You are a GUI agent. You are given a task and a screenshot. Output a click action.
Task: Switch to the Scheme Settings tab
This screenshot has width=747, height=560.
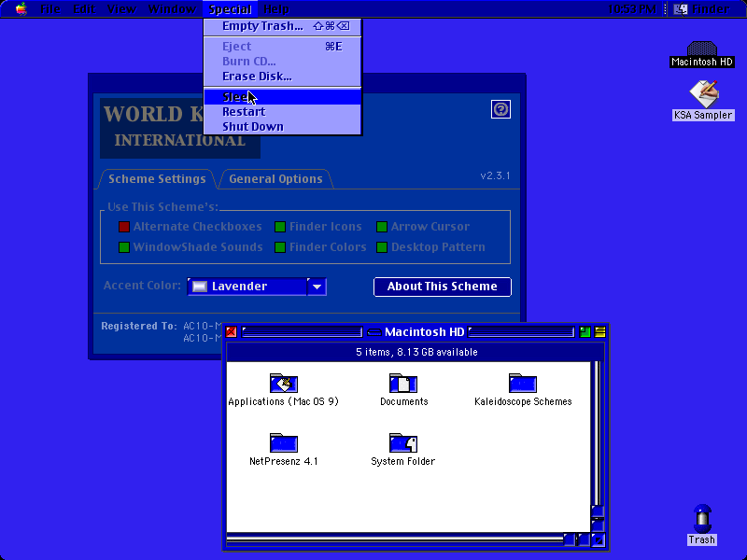157,179
